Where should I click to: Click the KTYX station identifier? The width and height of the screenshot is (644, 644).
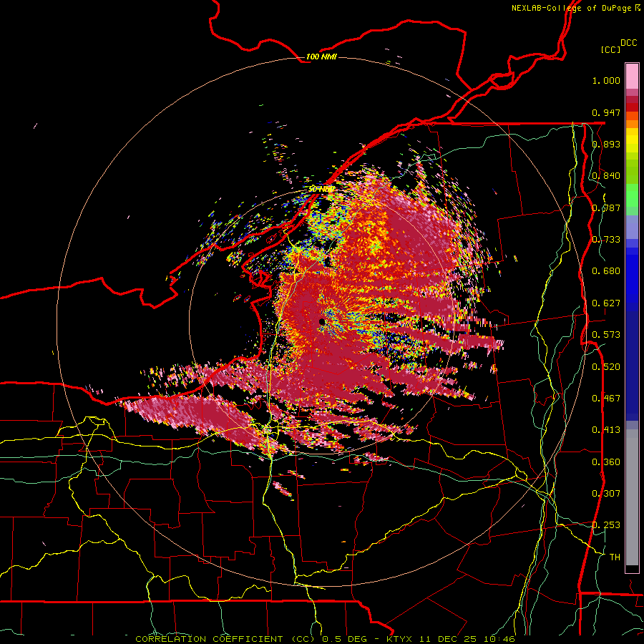pyautogui.click(x=401, y=639)
